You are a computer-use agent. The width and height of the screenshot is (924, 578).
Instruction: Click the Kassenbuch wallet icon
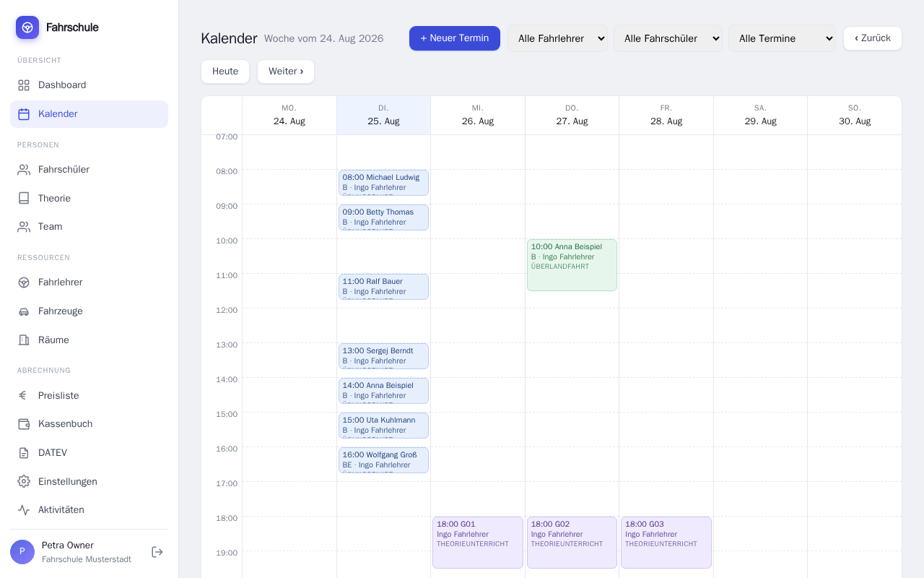coord(24,424)
